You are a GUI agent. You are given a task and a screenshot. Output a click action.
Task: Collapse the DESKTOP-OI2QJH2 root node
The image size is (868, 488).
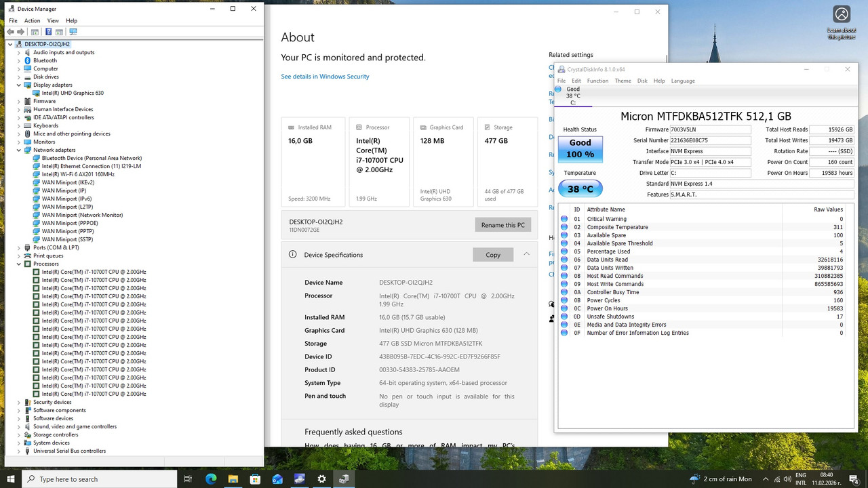pyautogui.click(x=10, y=44)
